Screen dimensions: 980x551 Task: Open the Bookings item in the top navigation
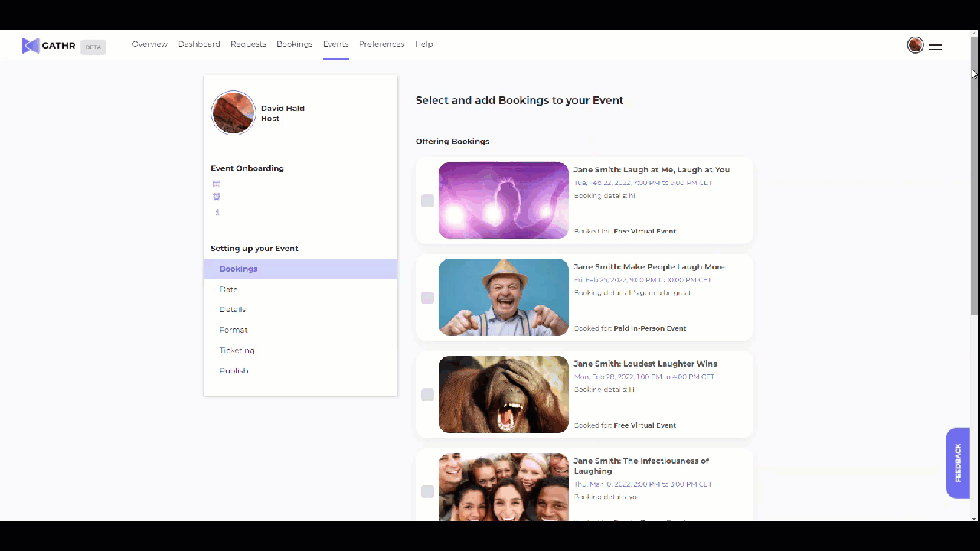(x=295, y=44)
